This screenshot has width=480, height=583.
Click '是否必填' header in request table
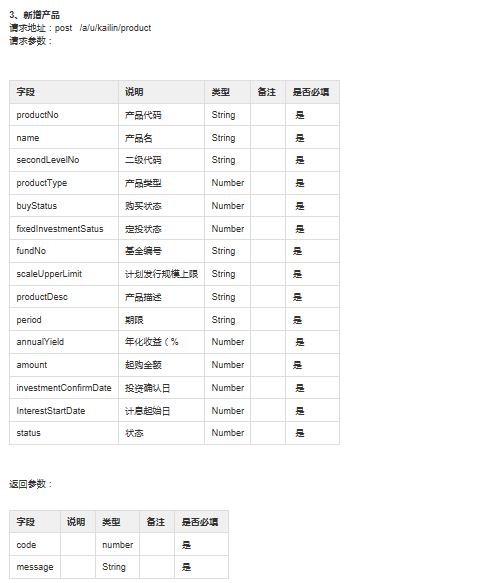click(x=311, y=92)
